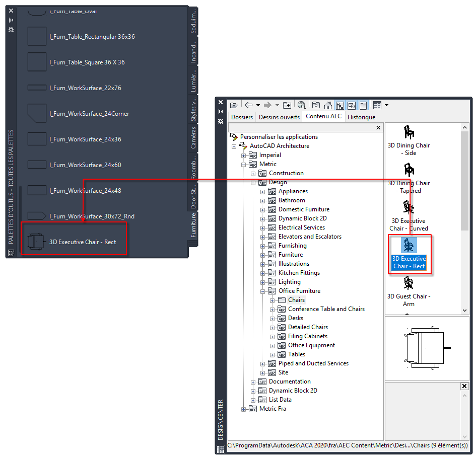Select Domestic Furniture in the tree
476x458 pixels.
point(304,209)
